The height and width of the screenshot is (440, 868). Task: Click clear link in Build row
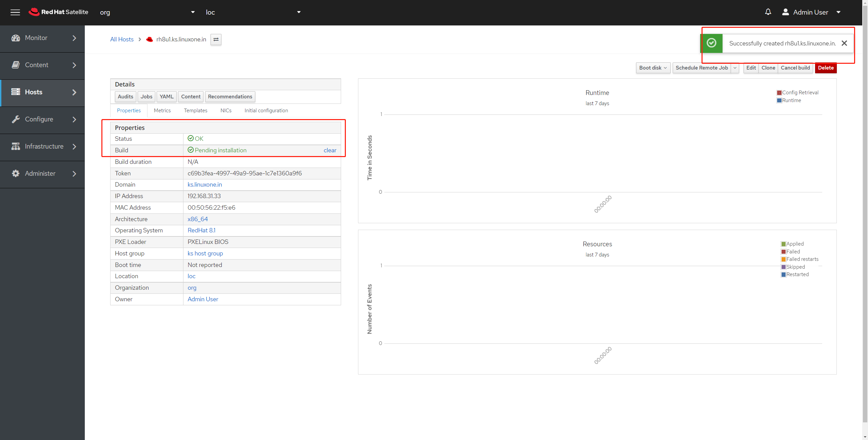pos(330,150)
